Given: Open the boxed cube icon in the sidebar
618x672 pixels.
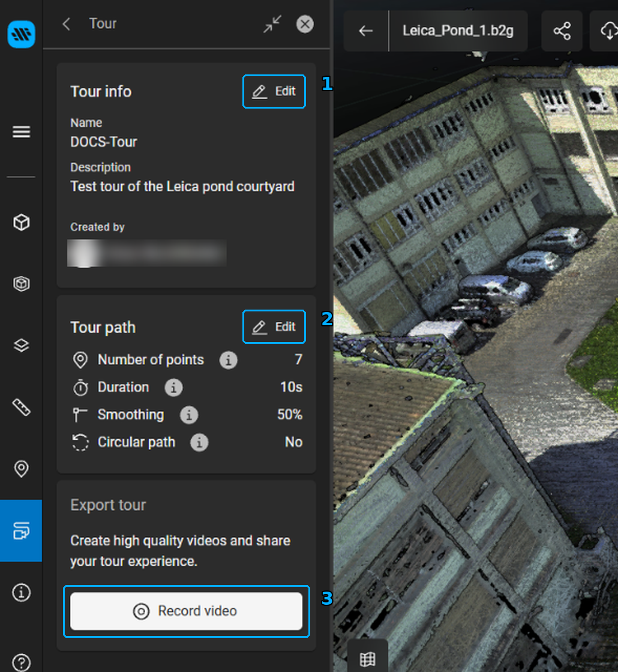Looking at the screenshot, I should [x=21, y=284].
